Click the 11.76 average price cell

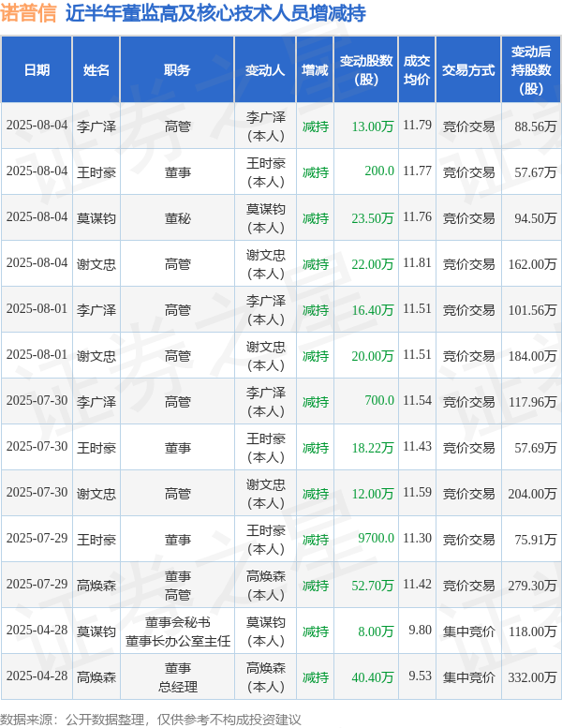[417, 216]
